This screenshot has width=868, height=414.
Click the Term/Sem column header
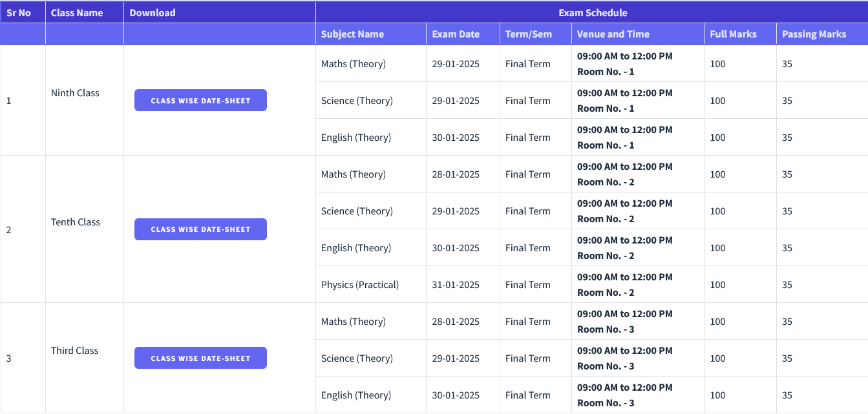pyautogui.click(x=529, y=34)
